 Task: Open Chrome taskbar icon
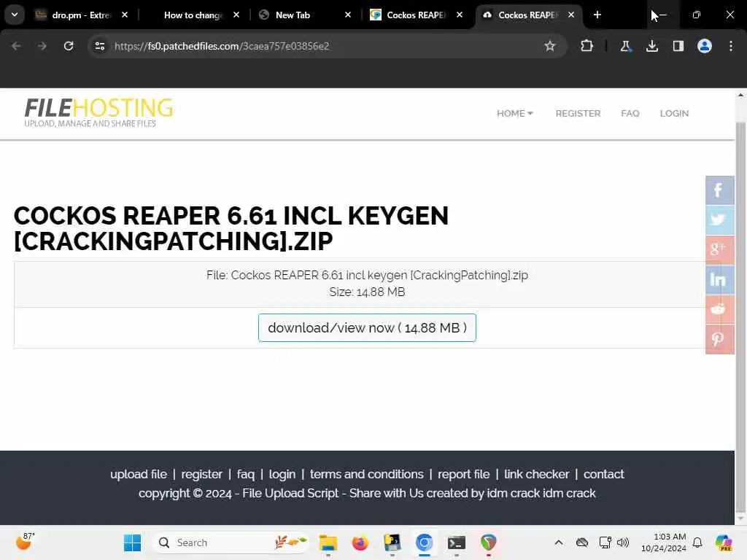[424, 542]
